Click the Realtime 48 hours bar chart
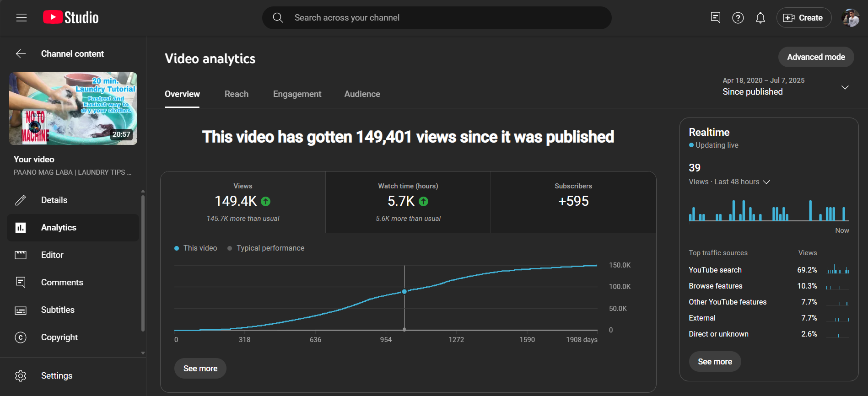The image size is (868, 396). [769, 210]
